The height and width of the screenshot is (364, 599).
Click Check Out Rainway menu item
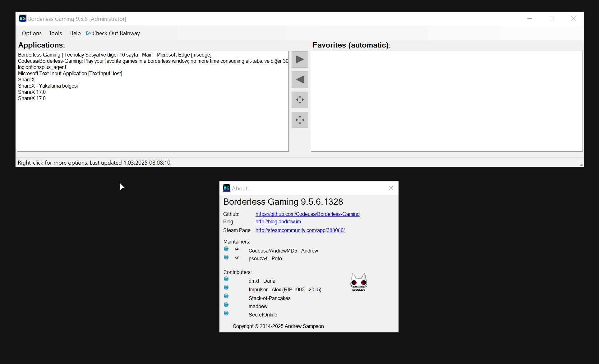pos(113,33)
